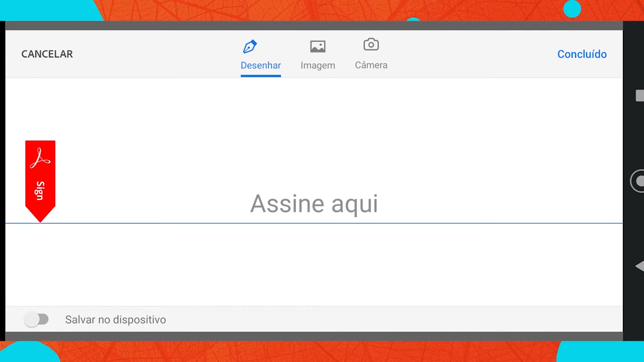This screenshot has width=644, height=362.
Task: Click the CANCELAR button
Action: pos(47,54)
